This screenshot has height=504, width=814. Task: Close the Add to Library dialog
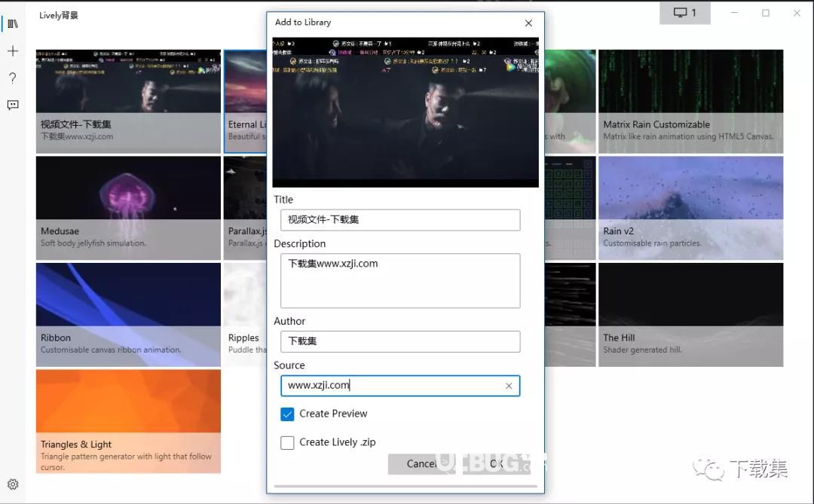(x=528, y=23)
